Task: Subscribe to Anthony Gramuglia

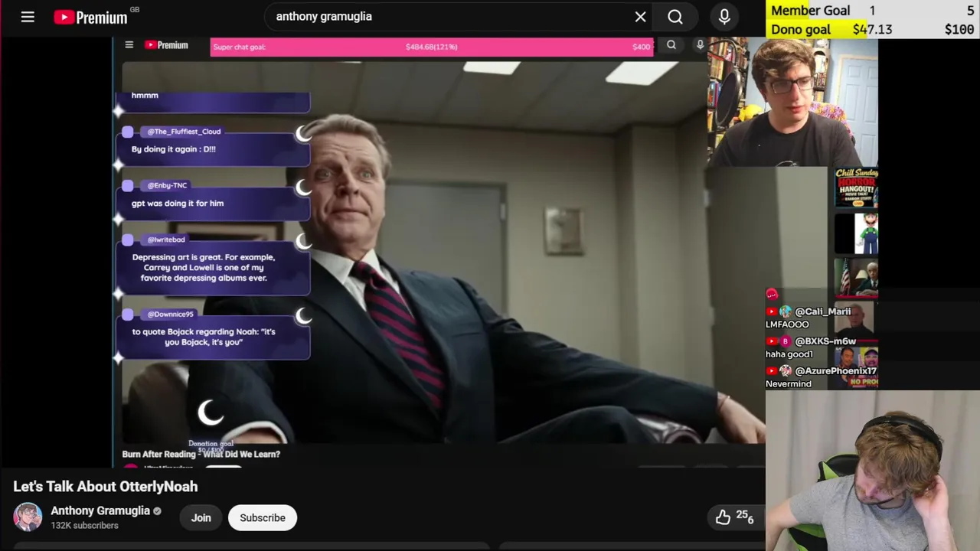Action: tap(263, 518)
